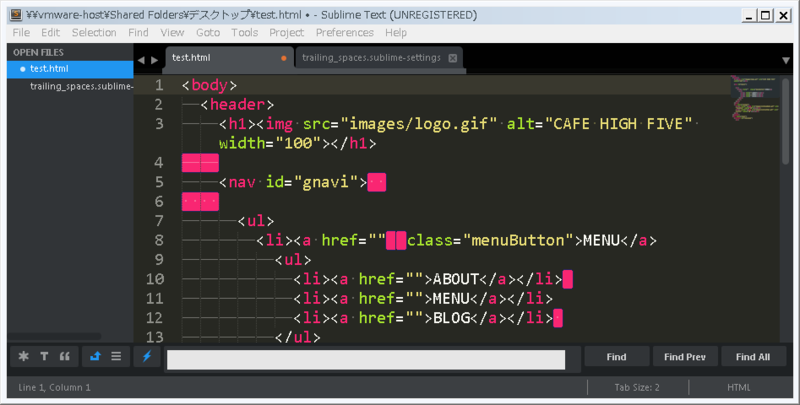Click highlighted trailing space after BLOG line
800x405 pixels.
click(558, 318)
